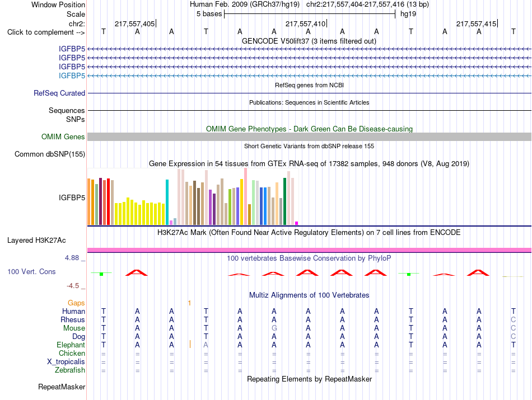The width and height of the screenshot is (532, 400).
Task: Click the tiny magenta bar ending the GTEx chart
Action: tap(297, 223)
